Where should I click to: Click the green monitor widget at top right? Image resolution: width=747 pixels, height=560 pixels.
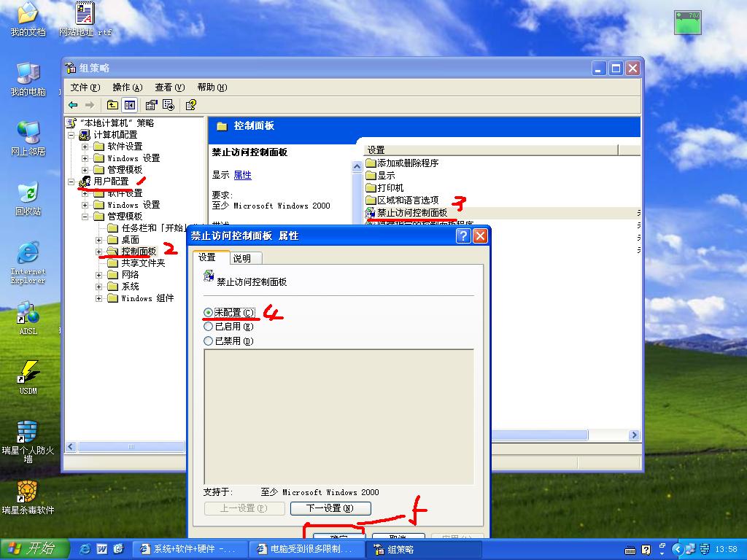688,23
